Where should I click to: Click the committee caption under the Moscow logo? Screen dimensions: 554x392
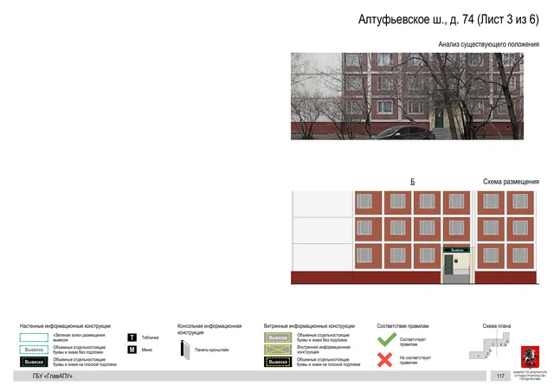click(x=530, y=376)
